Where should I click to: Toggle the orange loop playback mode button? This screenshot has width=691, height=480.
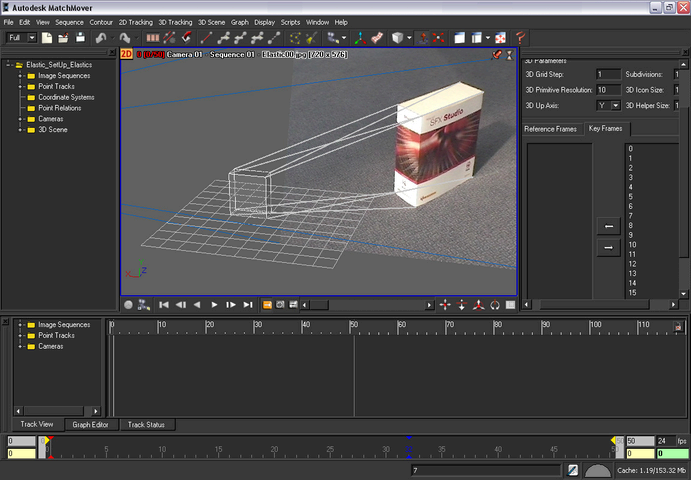267,305
